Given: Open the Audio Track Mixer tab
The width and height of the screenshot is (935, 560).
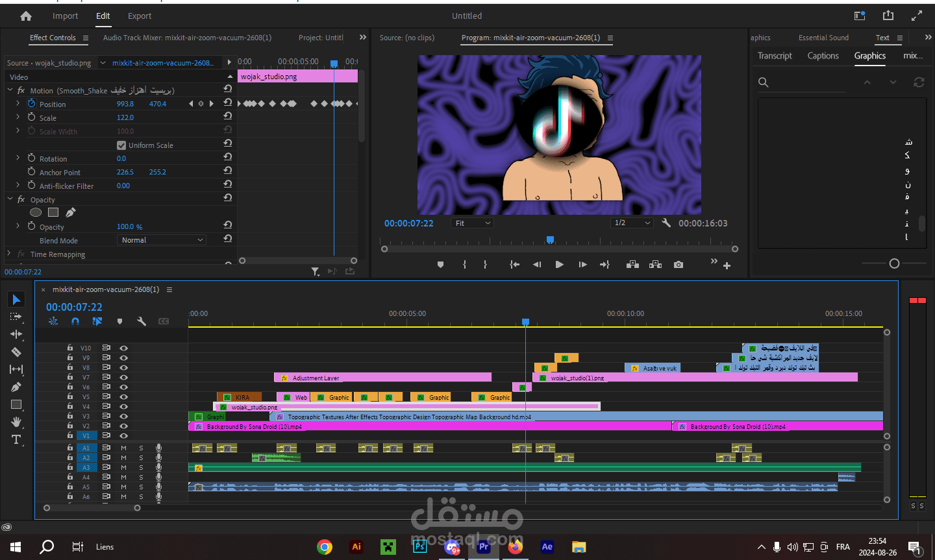Looking at the screenshot, I should click(x=187, y=38).
